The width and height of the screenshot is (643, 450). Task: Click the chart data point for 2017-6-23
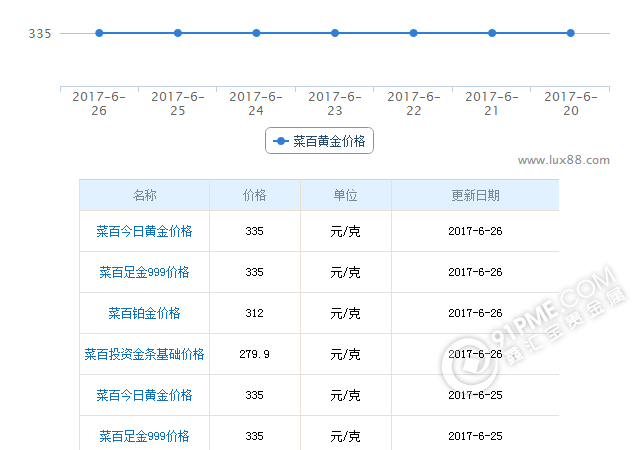tap(335, 33)
